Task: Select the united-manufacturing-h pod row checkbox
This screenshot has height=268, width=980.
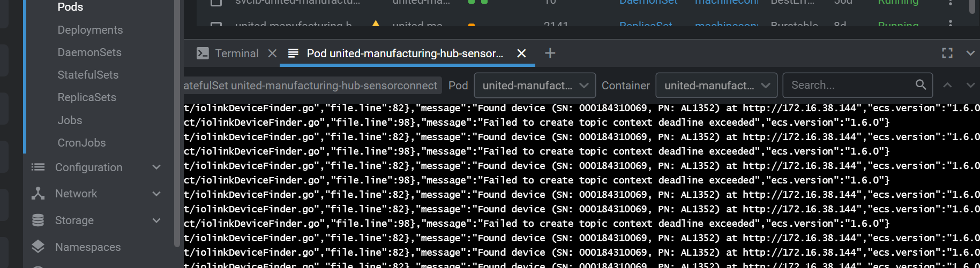Action: [216, 25]
